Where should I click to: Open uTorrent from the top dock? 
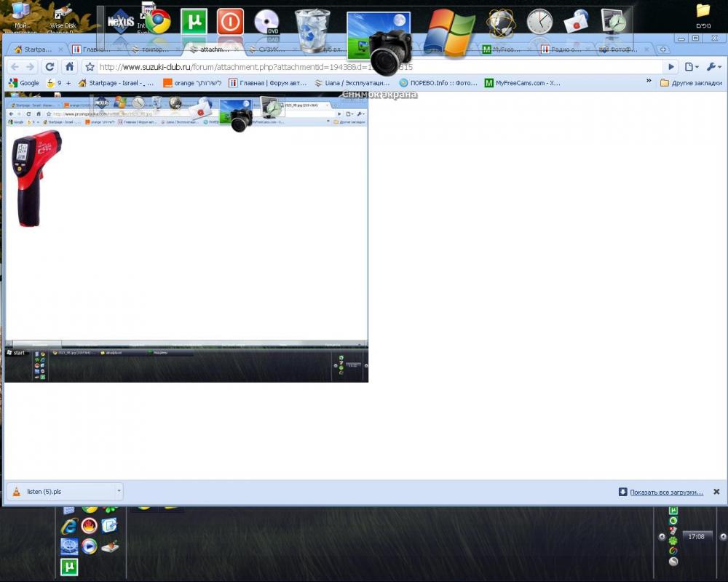point(194,21)
